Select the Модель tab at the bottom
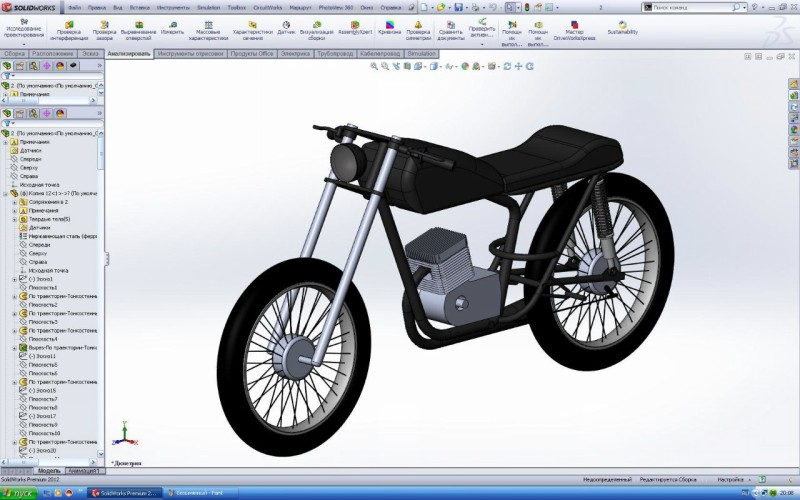This screenshot has width=800, height=500. tap(49, 471)
